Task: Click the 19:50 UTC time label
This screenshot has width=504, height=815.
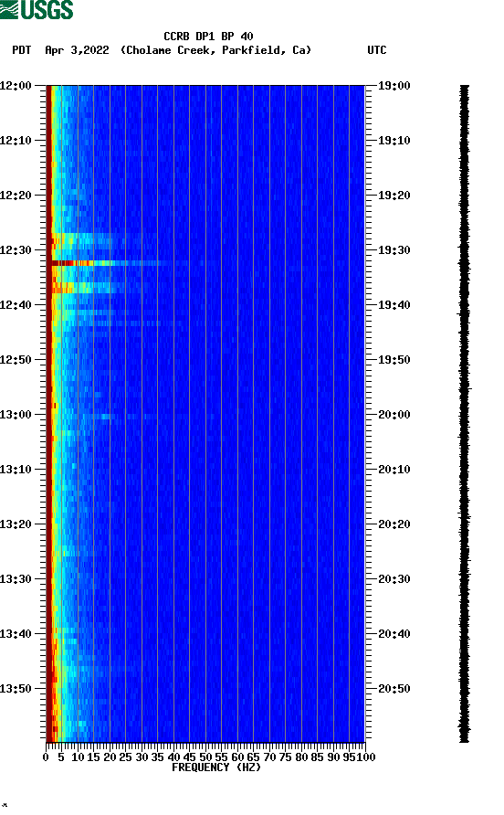Action: coord(394,360)
